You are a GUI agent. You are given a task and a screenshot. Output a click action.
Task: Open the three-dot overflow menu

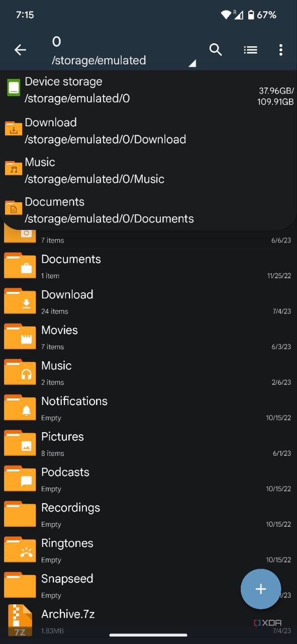tap(280, 50)
